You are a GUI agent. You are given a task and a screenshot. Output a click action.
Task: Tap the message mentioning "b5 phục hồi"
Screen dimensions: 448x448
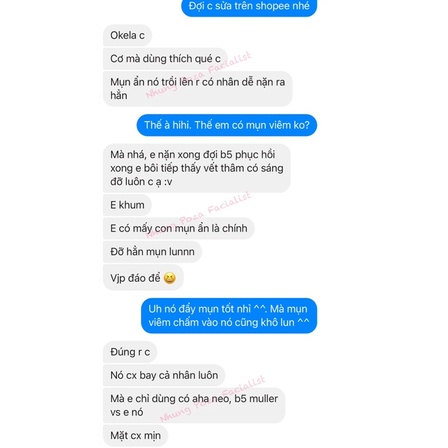point(197,168)
